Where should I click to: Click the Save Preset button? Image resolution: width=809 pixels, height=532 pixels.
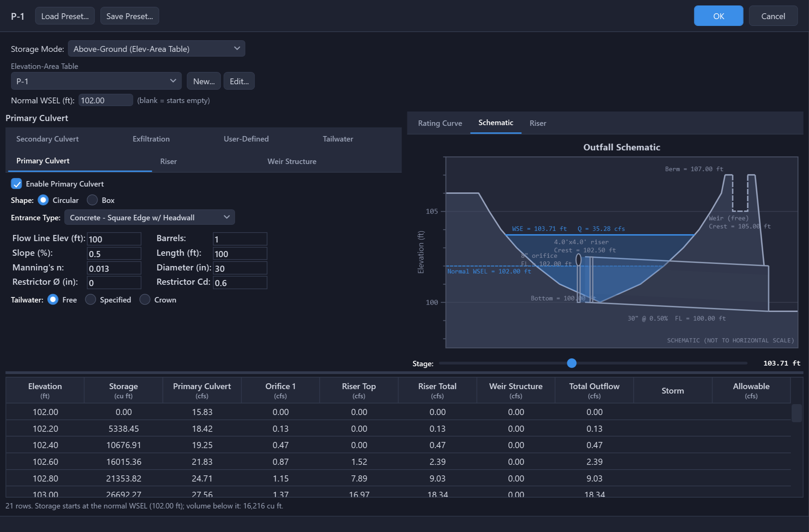click(130, 16)
